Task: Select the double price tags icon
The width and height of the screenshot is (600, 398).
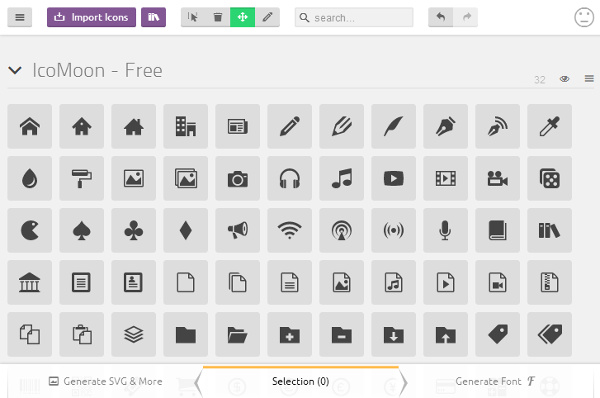Action: pos(549,334)
